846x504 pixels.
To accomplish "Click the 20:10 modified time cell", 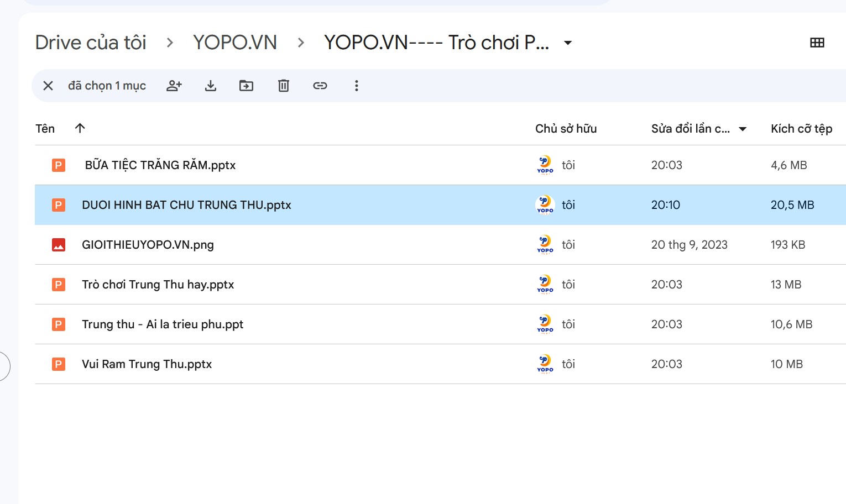I will (666, 205).
